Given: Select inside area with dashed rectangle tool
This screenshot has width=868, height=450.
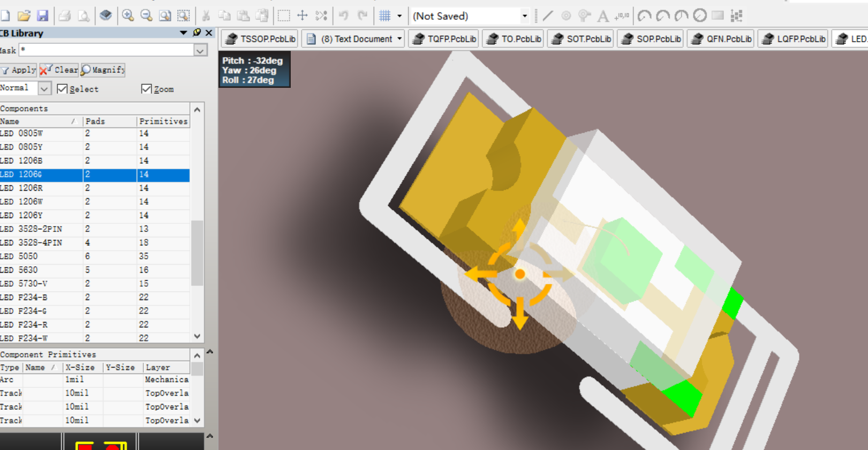Looking at the screenshot, I should (284, 16).
